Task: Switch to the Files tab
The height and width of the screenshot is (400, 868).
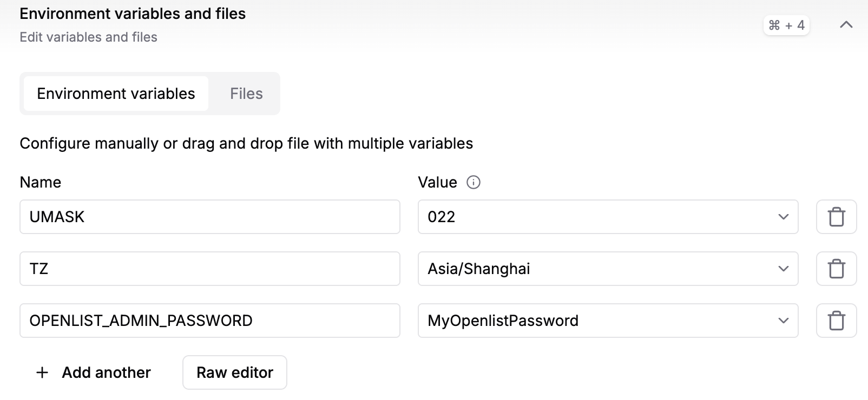Action: (246, 94)
